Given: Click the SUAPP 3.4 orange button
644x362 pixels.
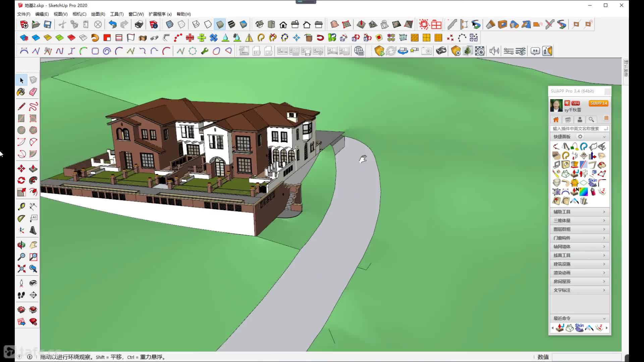Looking at the screenshot, I should tap(598, 103).
